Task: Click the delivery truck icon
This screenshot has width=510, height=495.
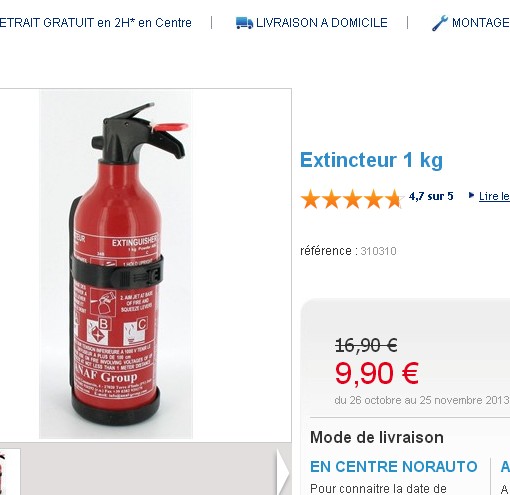Action: [244, 23]
